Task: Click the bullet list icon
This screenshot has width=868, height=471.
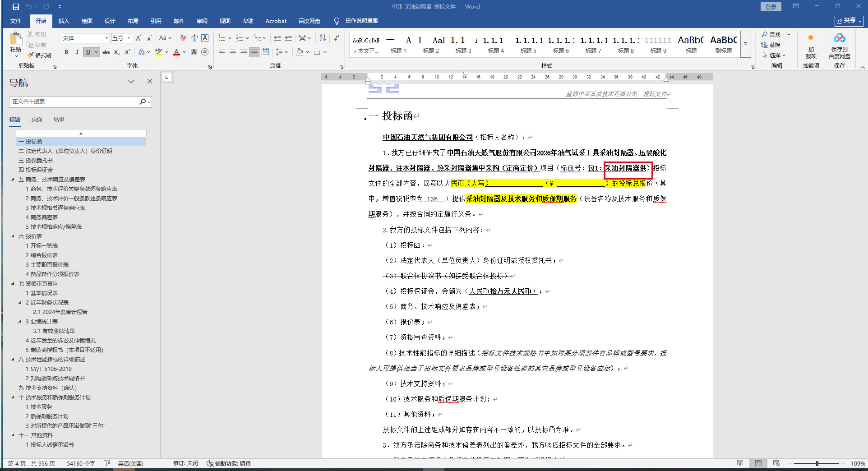Action: (222, 38)
